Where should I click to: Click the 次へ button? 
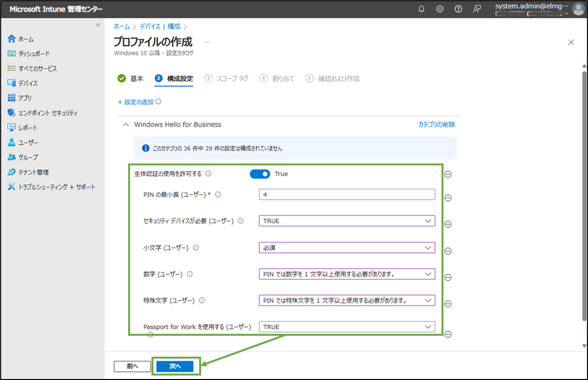point(175,366)
